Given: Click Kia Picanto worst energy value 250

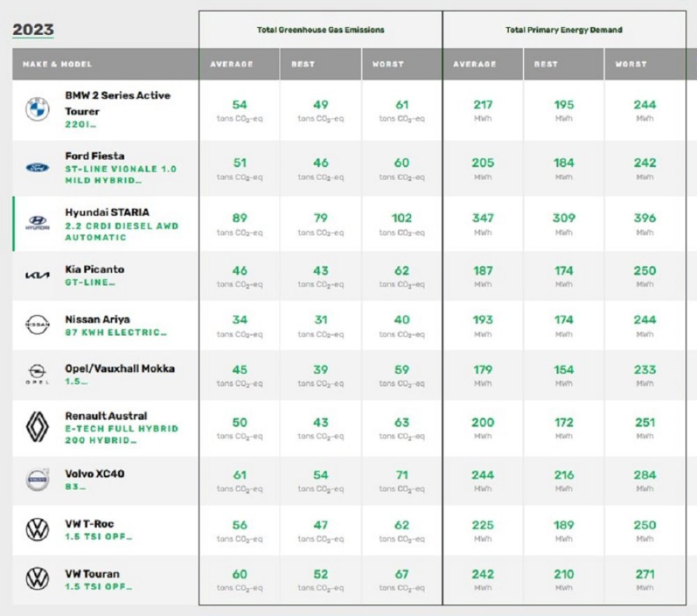Looking at the screenshot, I should point(645,270).
